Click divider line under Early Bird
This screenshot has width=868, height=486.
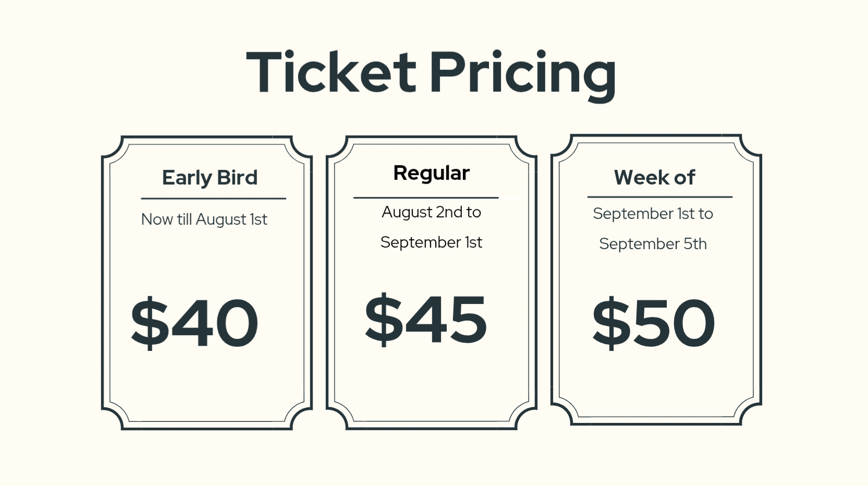[213, 199]
